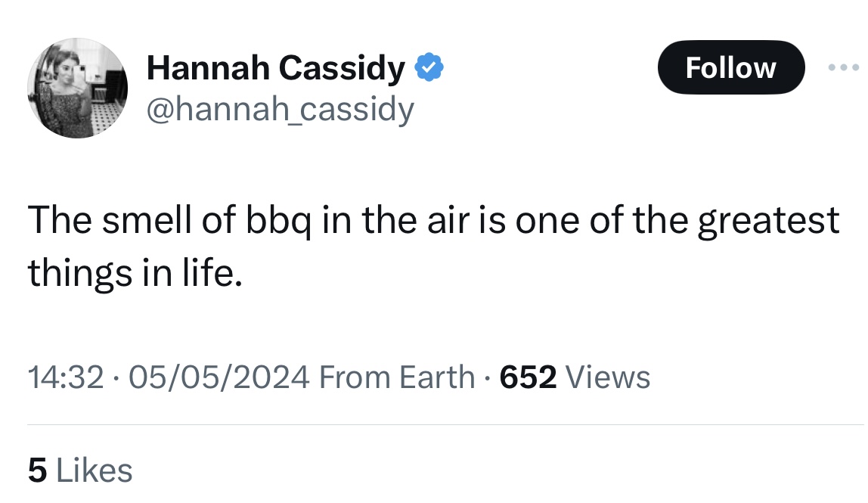The height and width of the screenshot is (503, 868).
Task: Open the Hannah Cassidy display name link
Action: pyautogui.click(x=276, y=70)
